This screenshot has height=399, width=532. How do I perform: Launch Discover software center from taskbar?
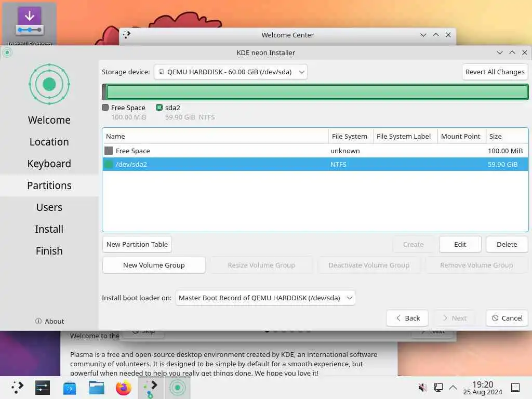click(x=70, y=388)
